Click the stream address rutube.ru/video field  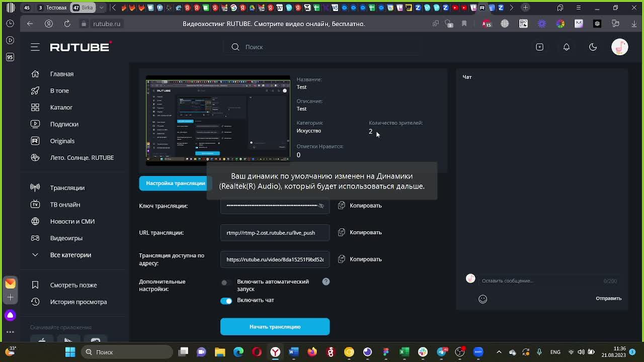(275, 259)
